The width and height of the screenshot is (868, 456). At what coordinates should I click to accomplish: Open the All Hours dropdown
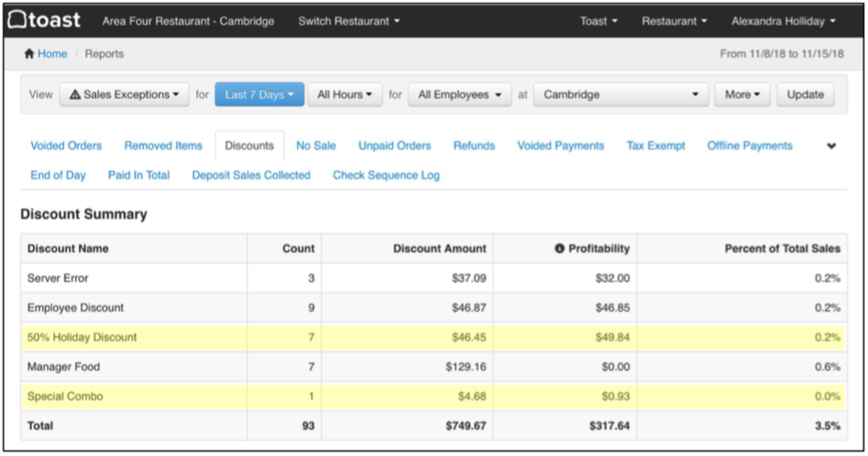(345, 95)
